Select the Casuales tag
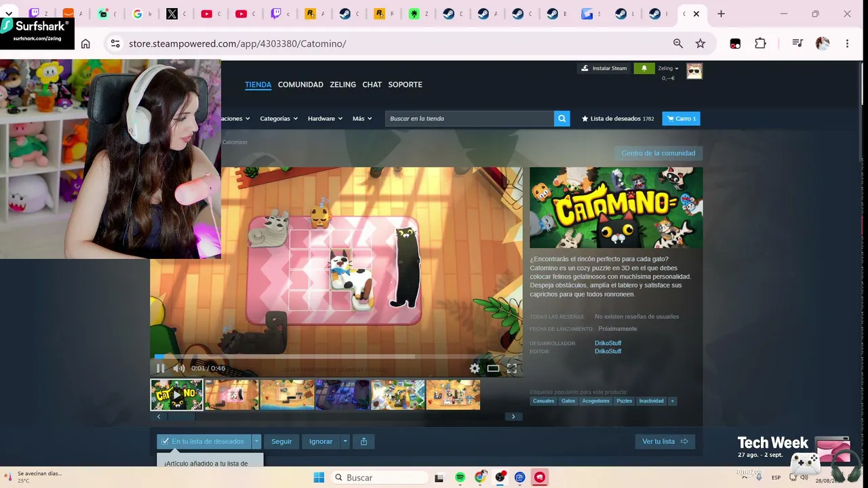Viewport: 868px width, 488px height. [543, 401]
